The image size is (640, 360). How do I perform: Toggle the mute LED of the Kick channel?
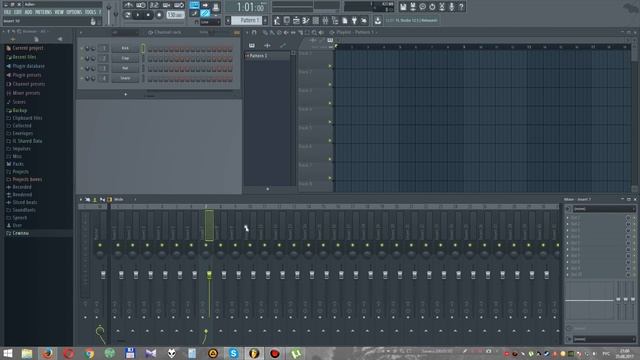[82, 49]
